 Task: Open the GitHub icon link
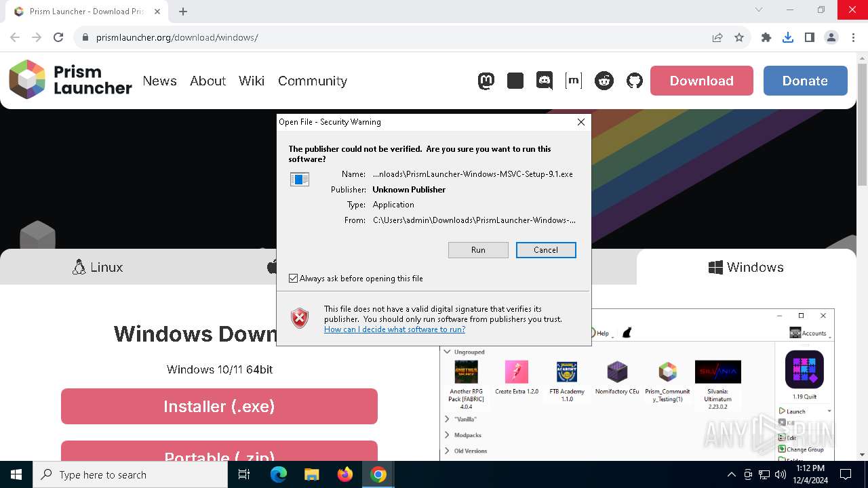tap(634, 81)
